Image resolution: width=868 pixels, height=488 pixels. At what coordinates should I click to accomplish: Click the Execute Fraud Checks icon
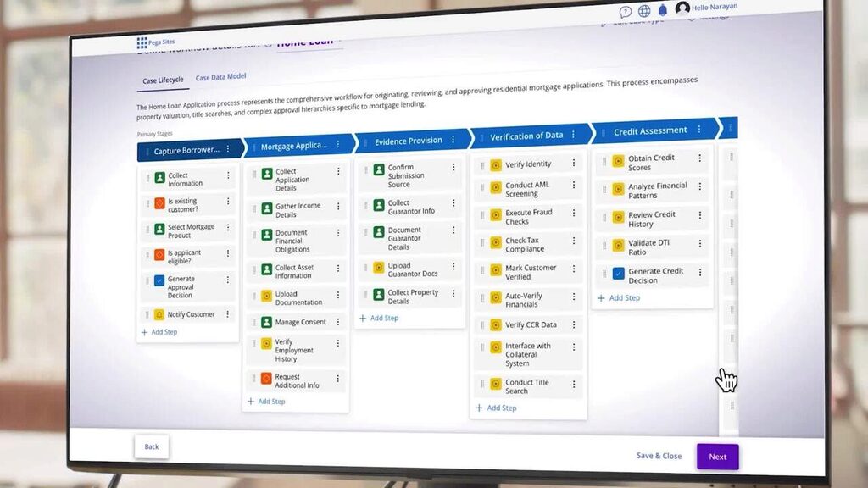coord(496,215)
